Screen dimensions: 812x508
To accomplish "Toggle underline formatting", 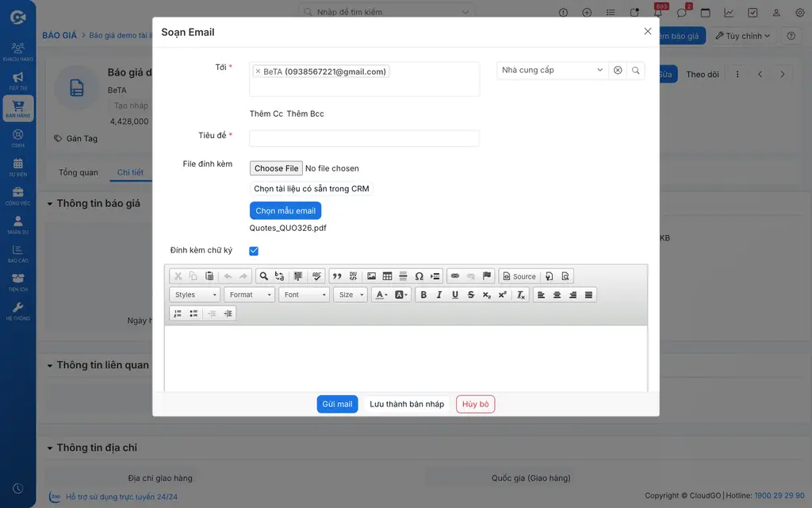I will click(x=455, y=295).
